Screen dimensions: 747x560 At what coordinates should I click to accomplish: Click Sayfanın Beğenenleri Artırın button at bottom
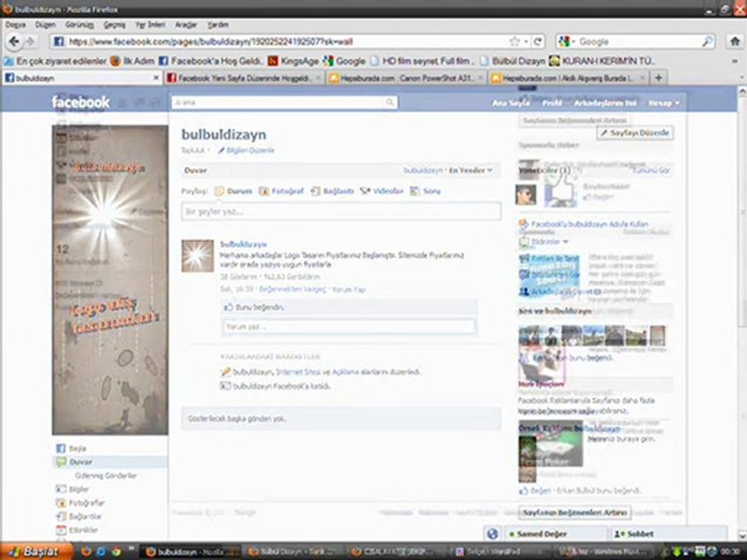coord(575,513)
